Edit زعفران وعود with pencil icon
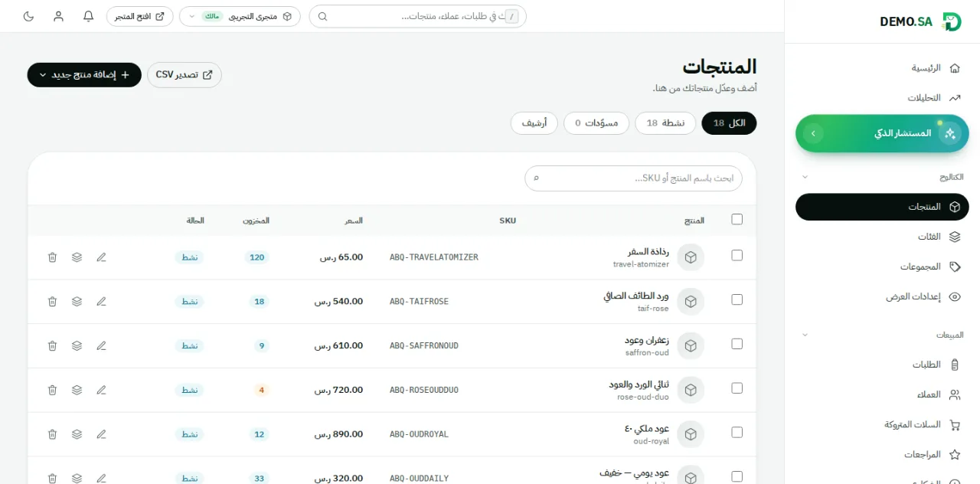980x484 pixels. click(x=101, y=346)
